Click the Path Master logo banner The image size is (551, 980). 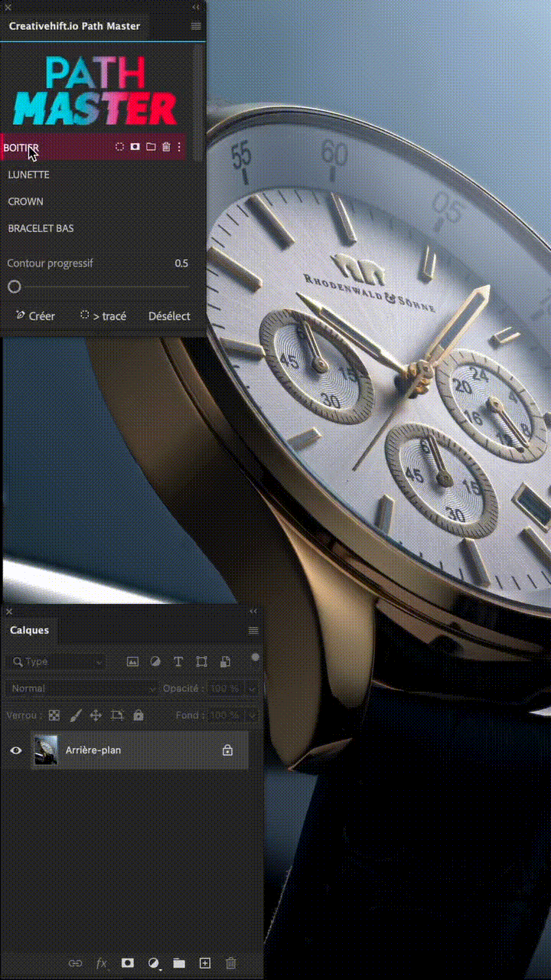[x=96, y=92]
